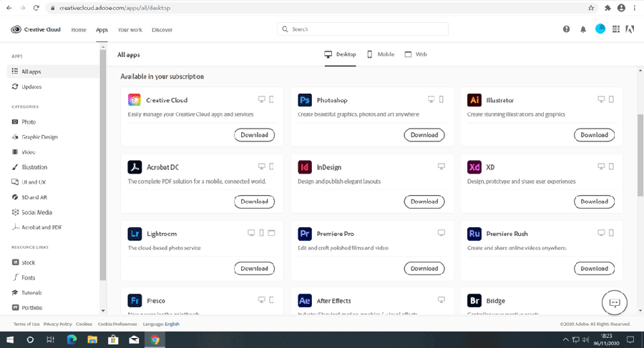The height and width of the screenshot is (348, 644).
Task: Open the Tutorials resource link
Action: tap(26, 292)
